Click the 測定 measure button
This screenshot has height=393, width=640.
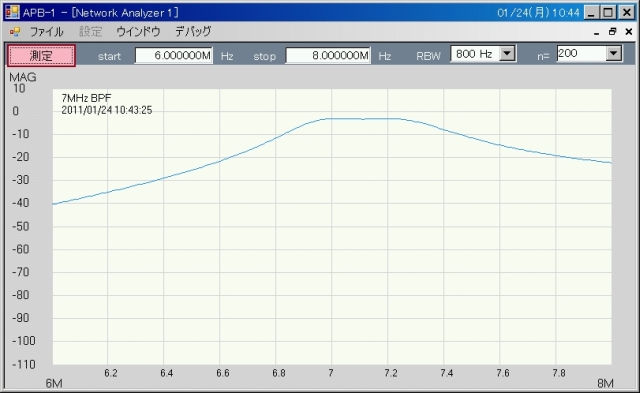point(41,56)
